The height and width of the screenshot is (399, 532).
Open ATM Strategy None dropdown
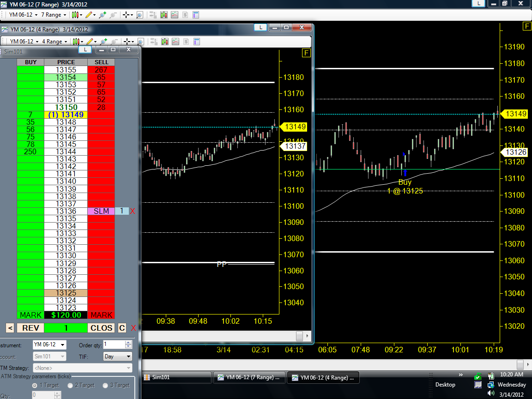click(x=83, y=368)
